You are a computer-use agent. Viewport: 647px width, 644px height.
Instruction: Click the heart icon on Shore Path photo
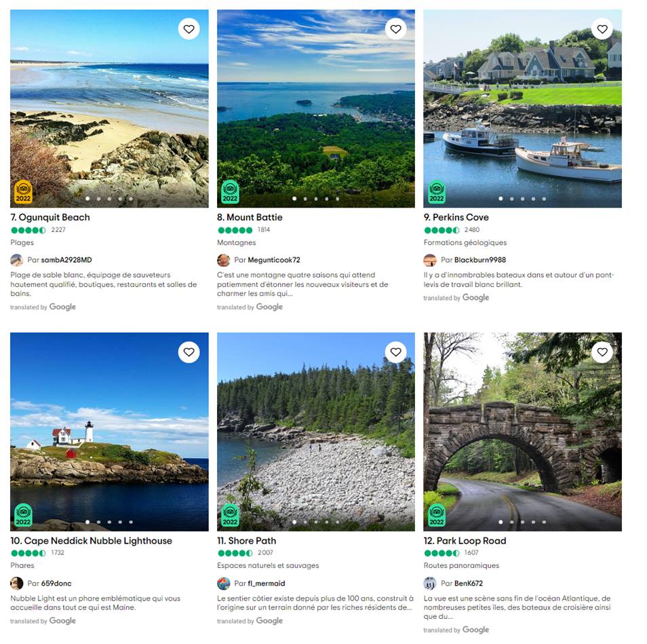click(x=395, y=352)
